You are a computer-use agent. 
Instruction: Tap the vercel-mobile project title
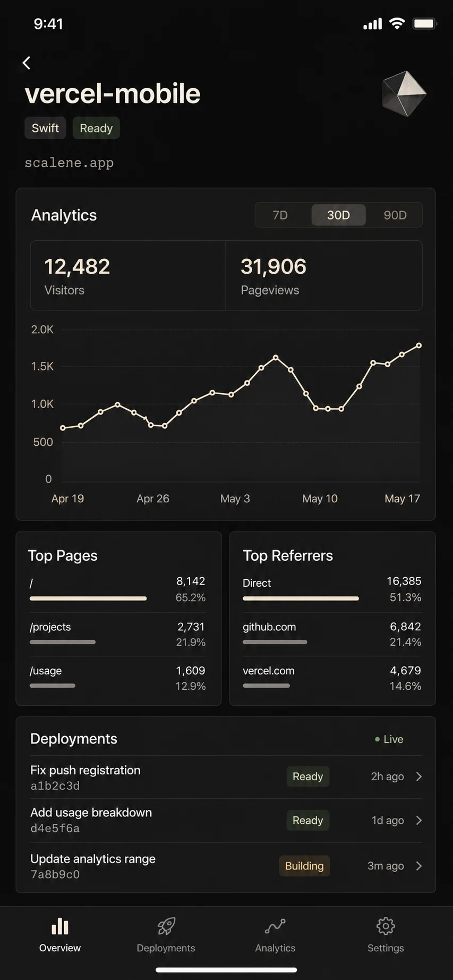click(113, 94)
